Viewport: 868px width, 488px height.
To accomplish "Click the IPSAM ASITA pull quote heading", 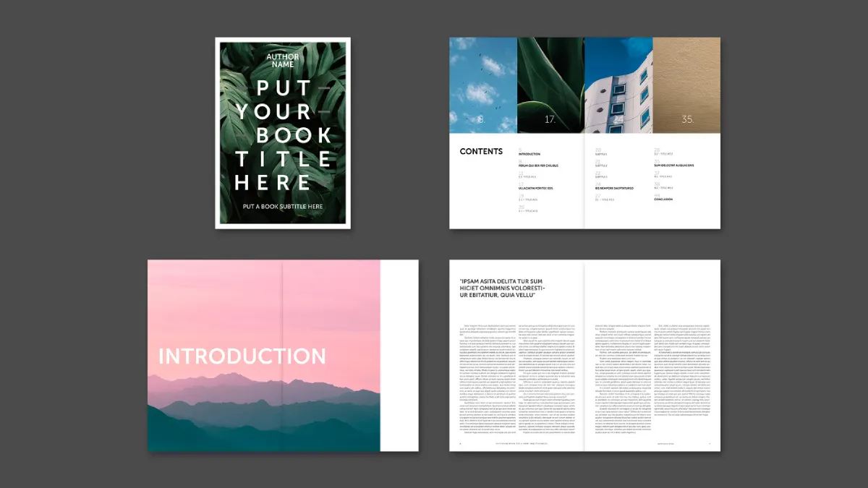I will click(x=501, y=288).
